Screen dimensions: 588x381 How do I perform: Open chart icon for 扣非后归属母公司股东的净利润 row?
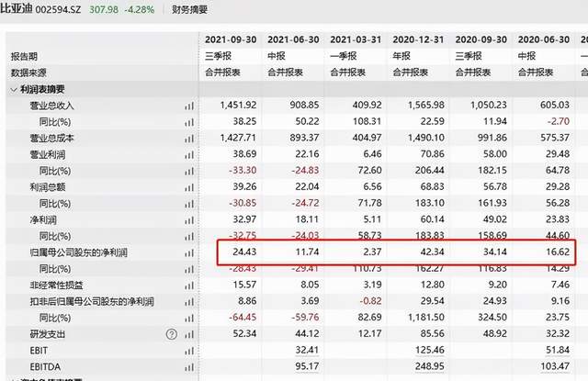pyautogui.click(x=189, y=301)
